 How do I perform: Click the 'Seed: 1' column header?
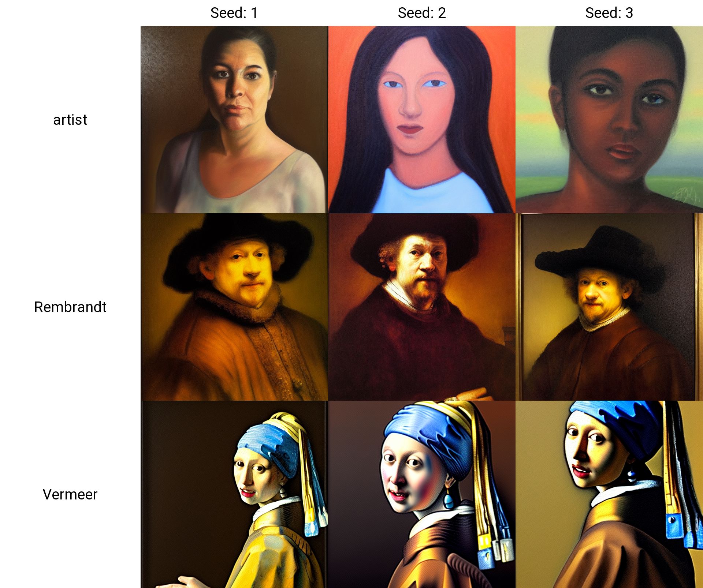click(x=234, y=13)
